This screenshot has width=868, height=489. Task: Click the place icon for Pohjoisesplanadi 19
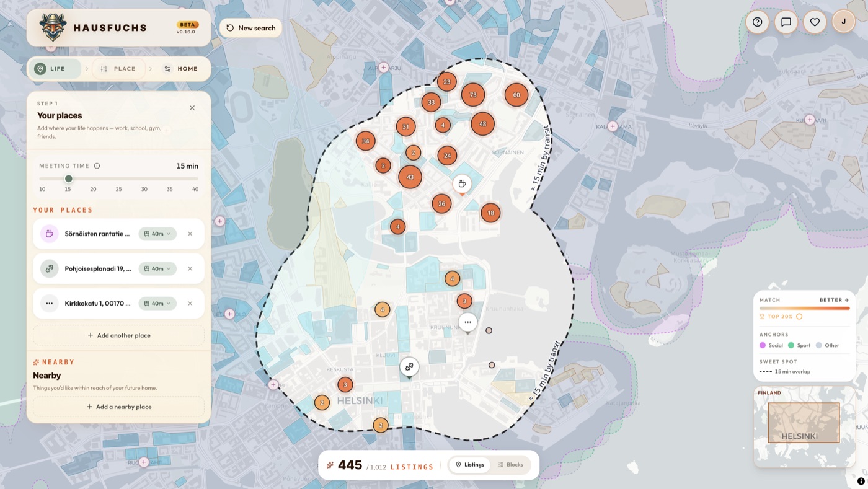[x=49, y=268]
